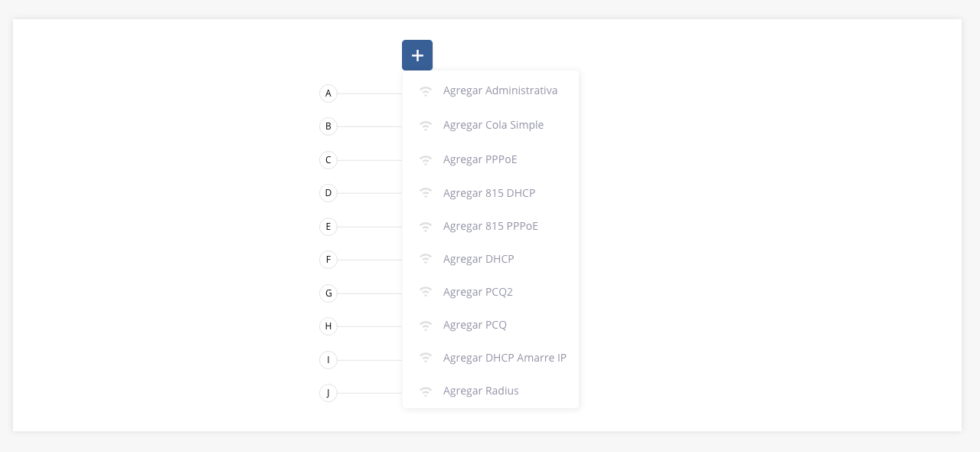Select the Agregar PPPoE option
The width and height of the screenshot is (980, 452).
(x=491, y=160)
